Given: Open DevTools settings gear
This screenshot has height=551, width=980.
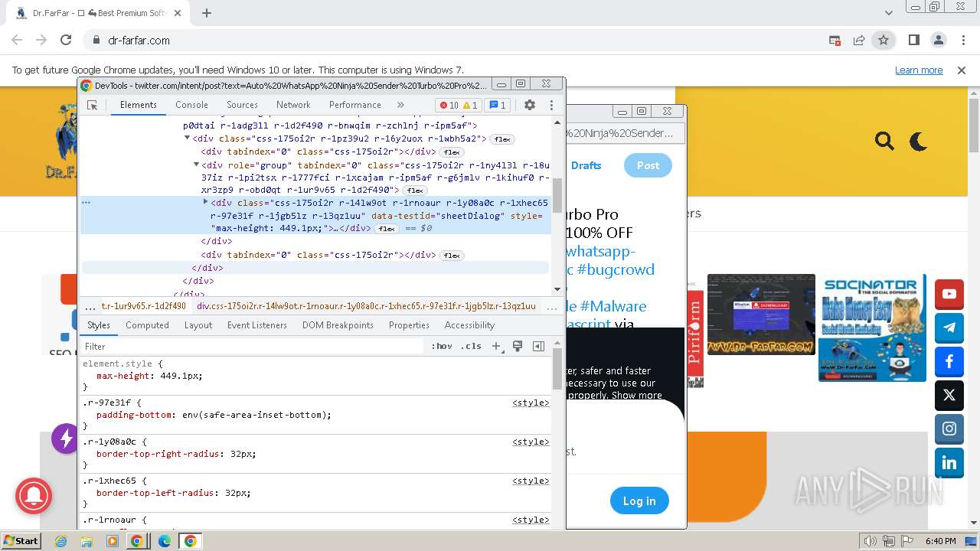Looking at the screenshot, I should [x=530, y=105].
